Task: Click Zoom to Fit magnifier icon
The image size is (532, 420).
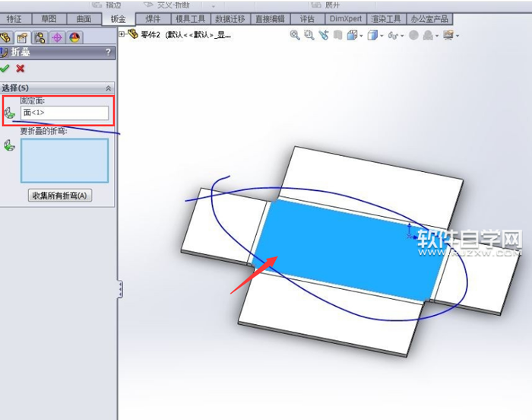Action: click(x=295, y=35)
